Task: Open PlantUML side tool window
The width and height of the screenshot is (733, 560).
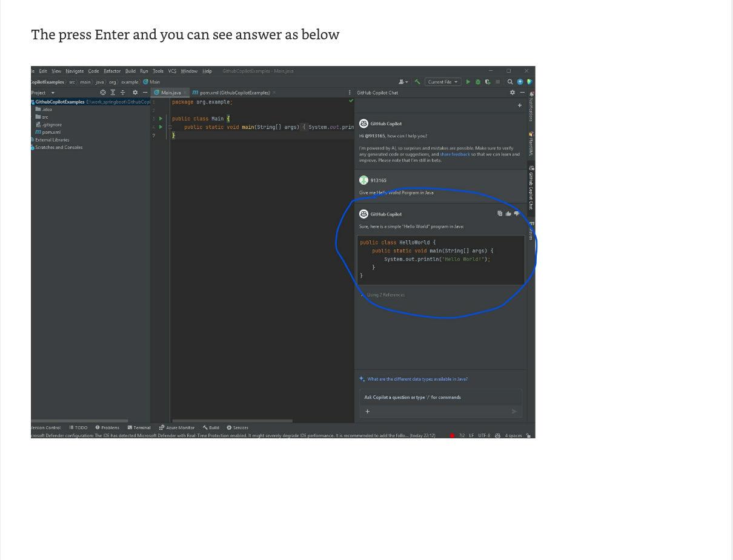Action: click(x=531, y=143)
